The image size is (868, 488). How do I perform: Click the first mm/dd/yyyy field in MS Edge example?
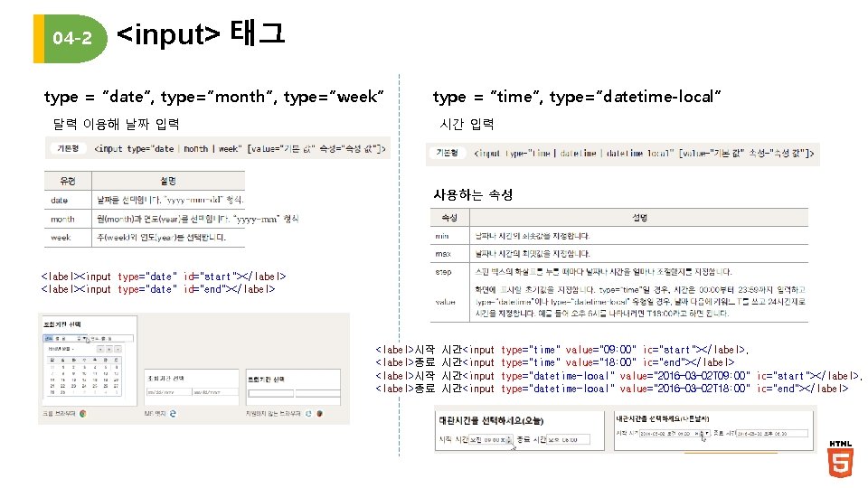169,391
